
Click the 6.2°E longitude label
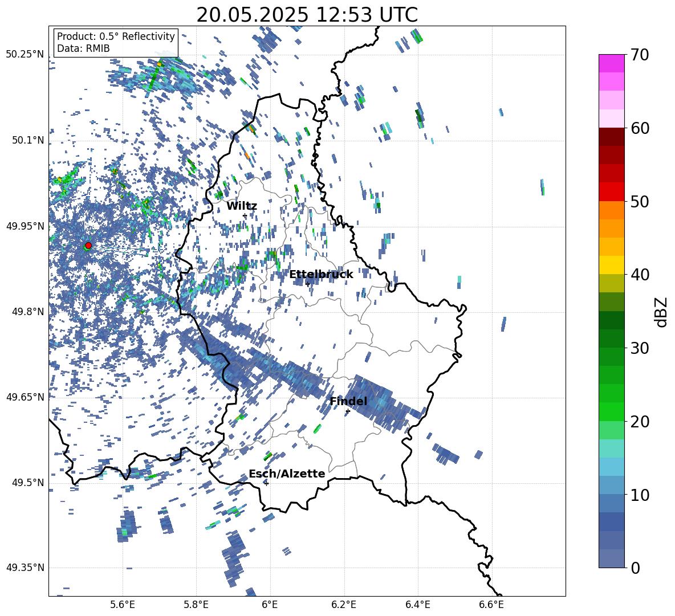point(344,605)
